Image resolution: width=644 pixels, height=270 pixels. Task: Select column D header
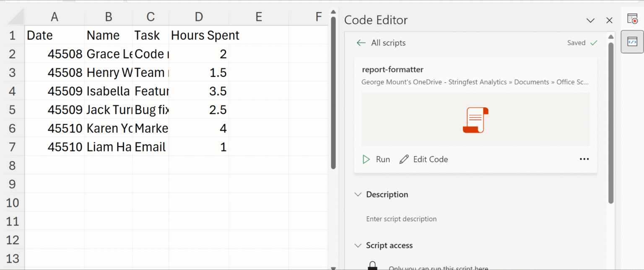pos(199,17)
